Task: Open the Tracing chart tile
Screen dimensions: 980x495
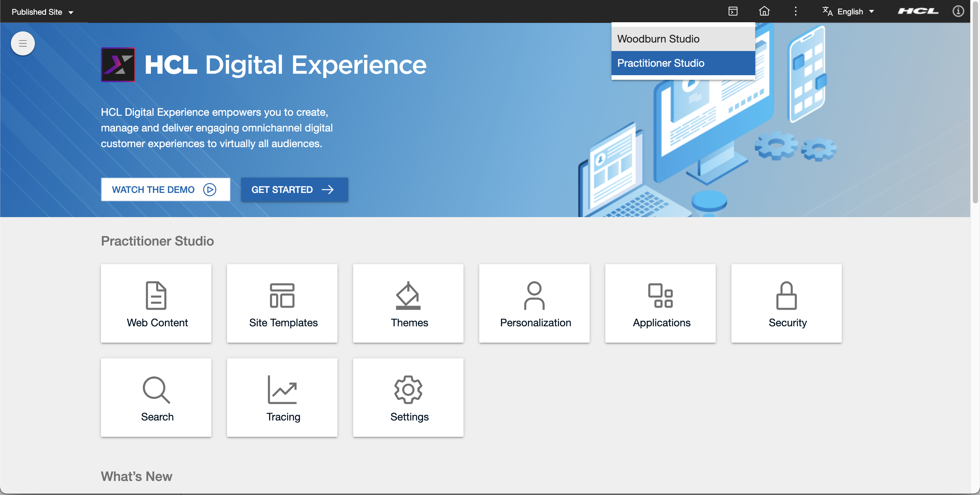Action: (282, 397)
